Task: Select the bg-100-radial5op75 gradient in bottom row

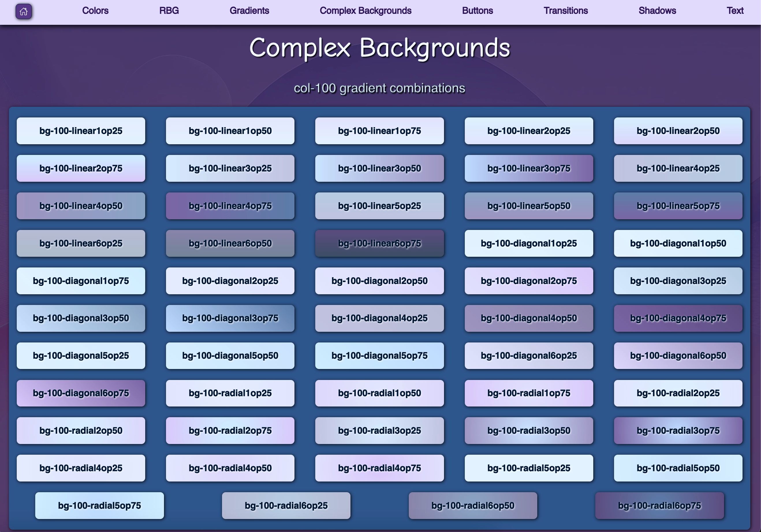Action: click(99, 505)
